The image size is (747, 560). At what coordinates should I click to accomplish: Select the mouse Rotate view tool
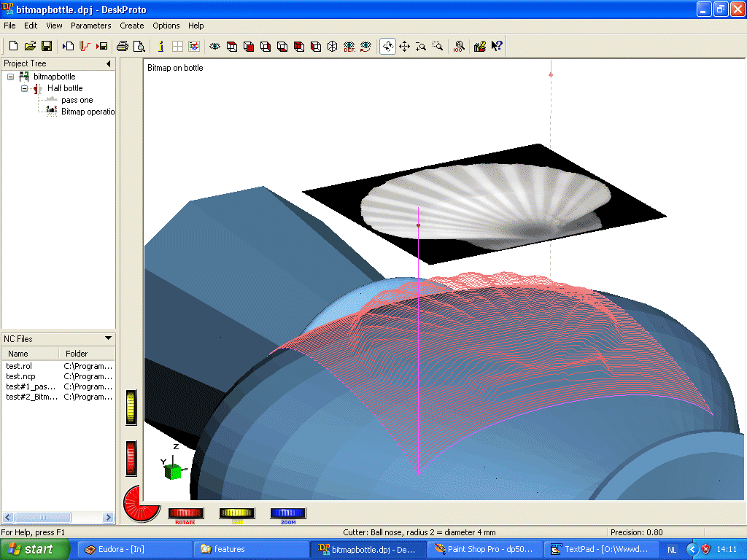tap(387, 46)
